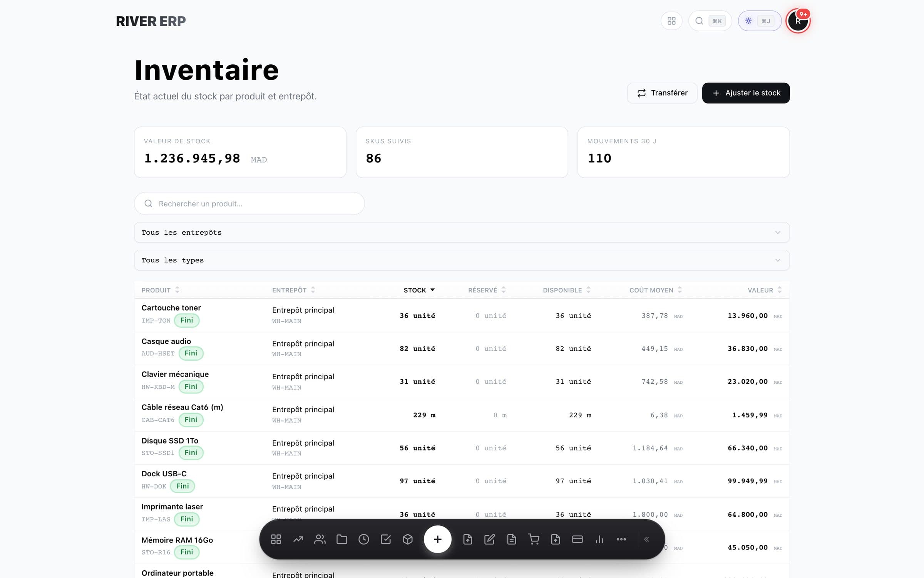
Task: Open the trending chart icon in dock
Action: coord(298,539)
